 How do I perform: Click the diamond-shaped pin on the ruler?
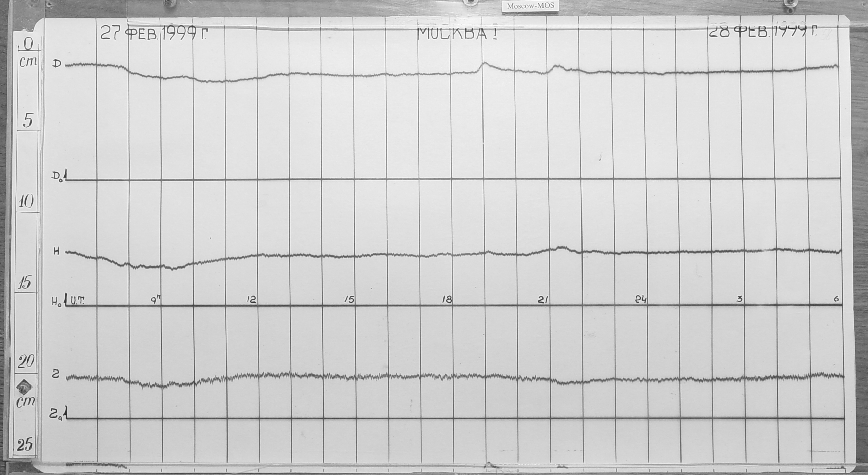click(x=25, y=387)
